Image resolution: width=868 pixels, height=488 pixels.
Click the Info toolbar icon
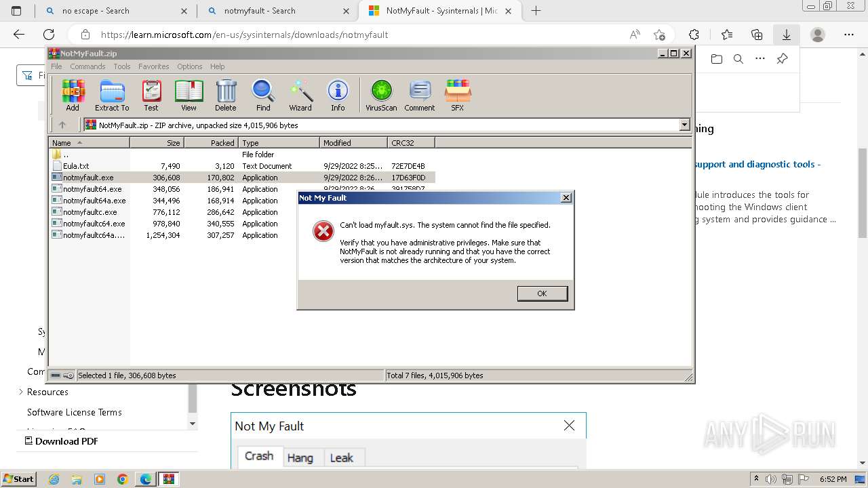point(338,95)
